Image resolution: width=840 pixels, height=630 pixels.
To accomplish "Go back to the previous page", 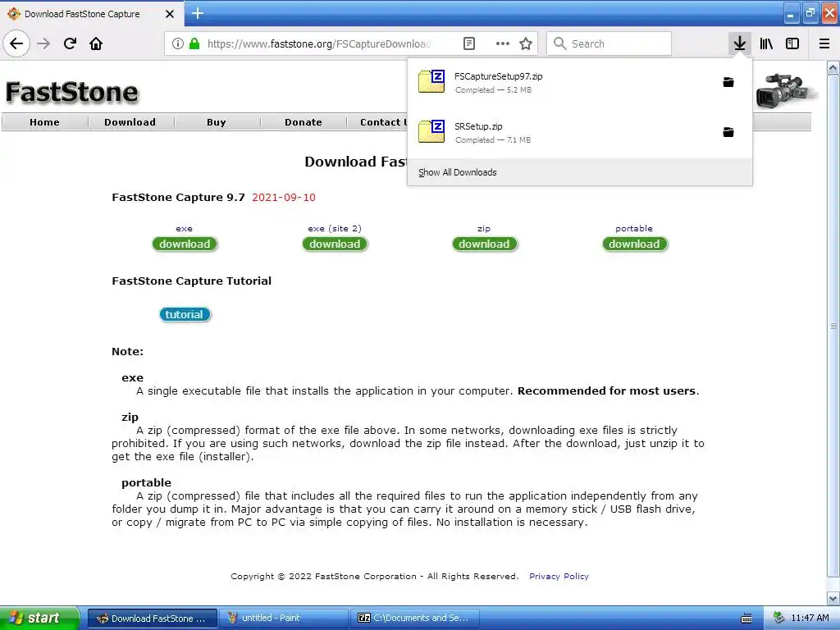I will click(x=16, y=43).
